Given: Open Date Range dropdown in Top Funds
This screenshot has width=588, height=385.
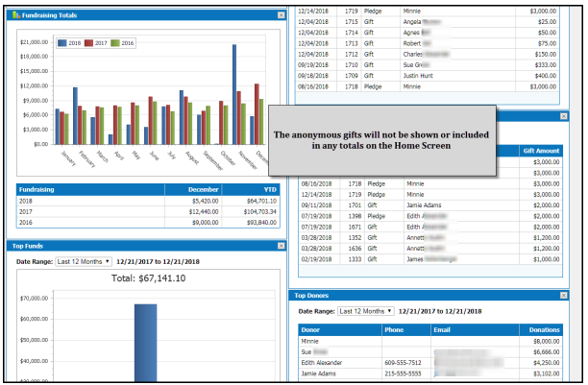Looking at the screenshot, I should click(x=84, y=262).
